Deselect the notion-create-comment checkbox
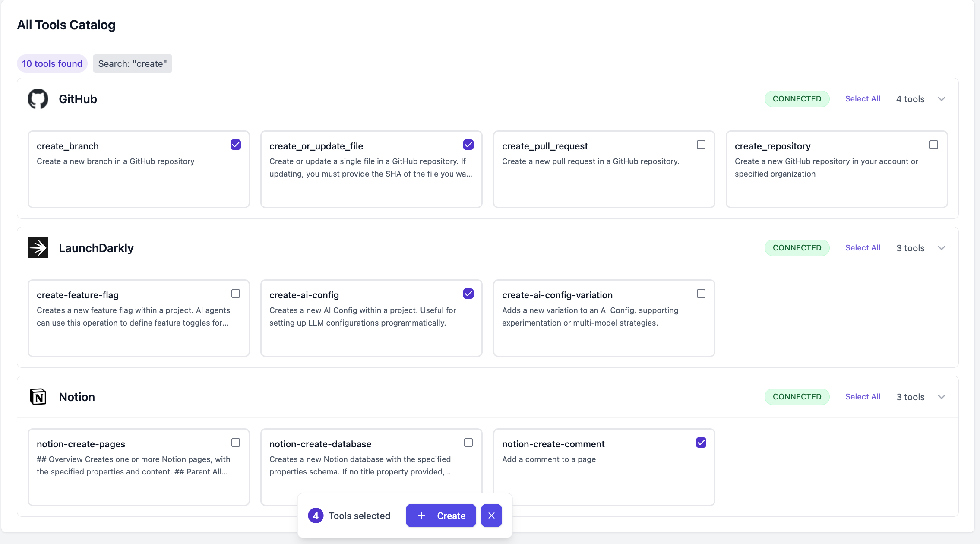The height and width of the screenshot is (544, 980). point(701,443)
